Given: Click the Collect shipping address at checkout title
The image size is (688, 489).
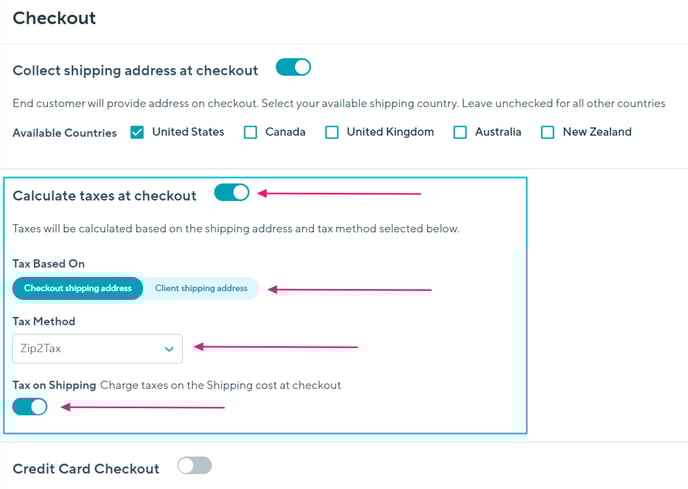Looking at the screenshot, I should [x=135, y=70].
